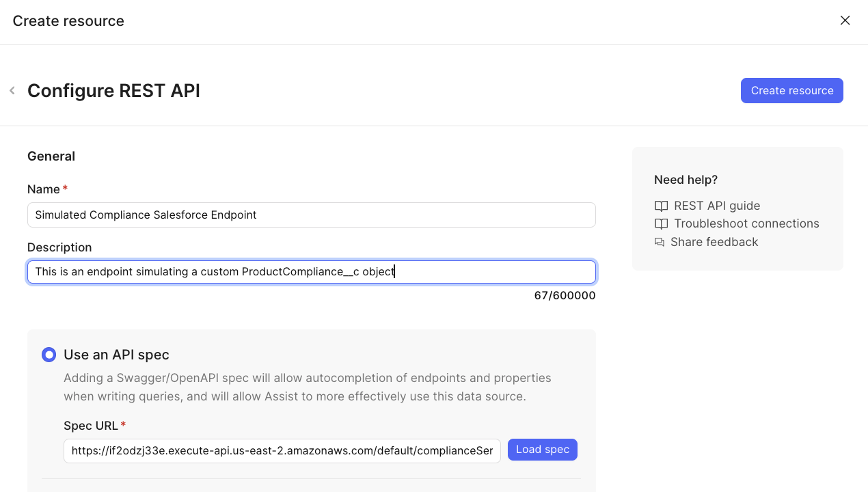This screenshot has height=492, width=868.
Task: Close the Create resource dialog
Action: pos(845,20)
